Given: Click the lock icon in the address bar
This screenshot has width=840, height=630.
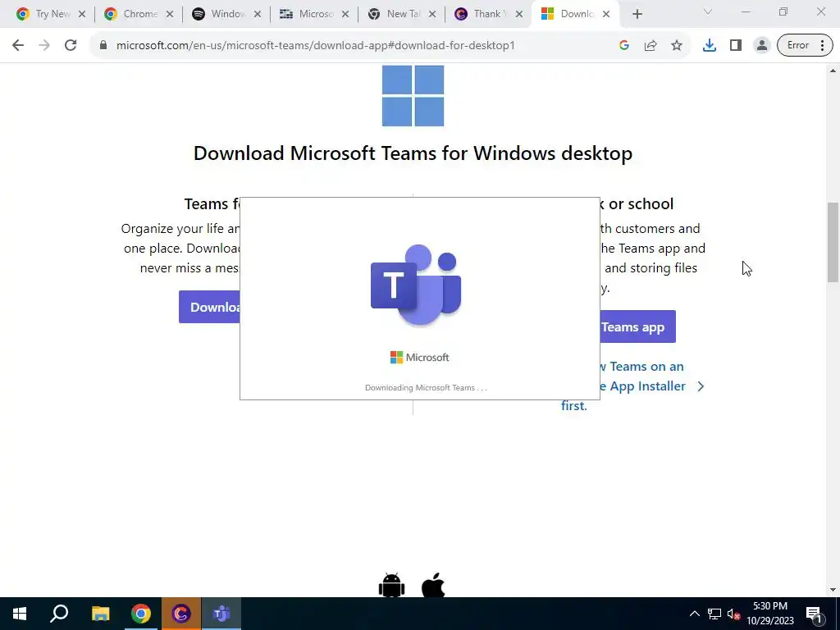Looking at the screenshot, I should click(x=103, y=46).
